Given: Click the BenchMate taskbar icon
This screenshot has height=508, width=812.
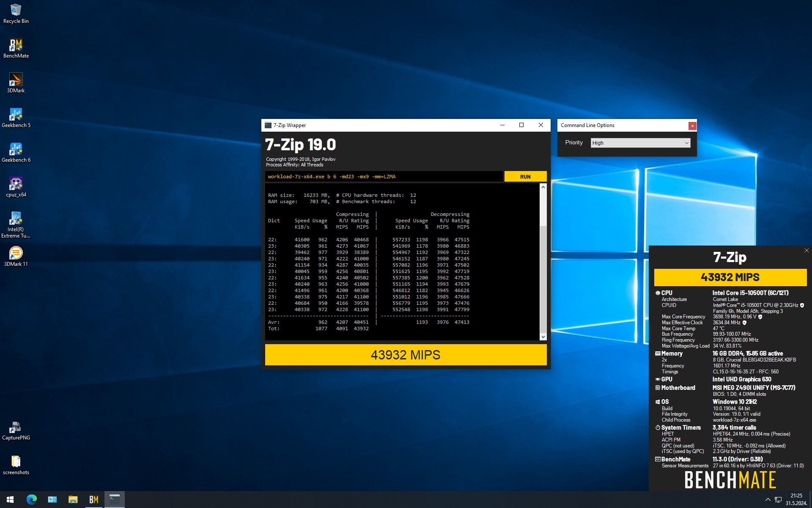Looking at the screenshot, I should click(94, 500).
